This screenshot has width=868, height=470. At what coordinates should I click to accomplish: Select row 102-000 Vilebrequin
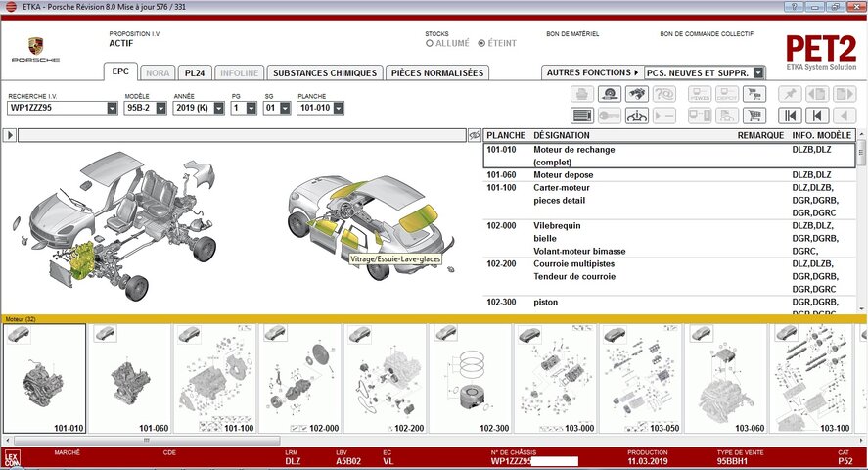[669, 239]
